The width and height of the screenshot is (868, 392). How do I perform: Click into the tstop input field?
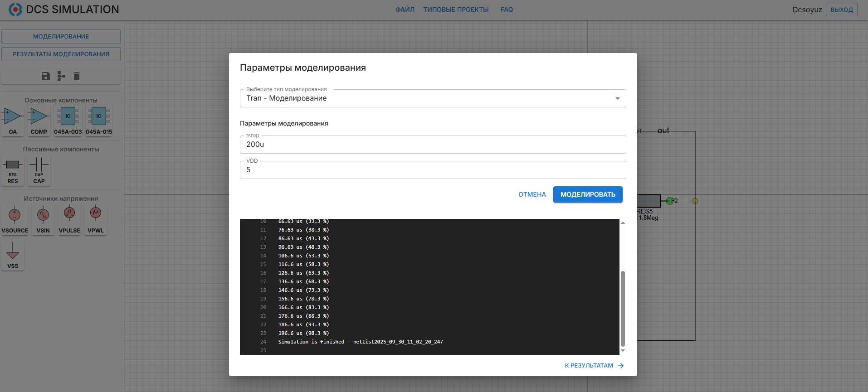tap(433, 145)
